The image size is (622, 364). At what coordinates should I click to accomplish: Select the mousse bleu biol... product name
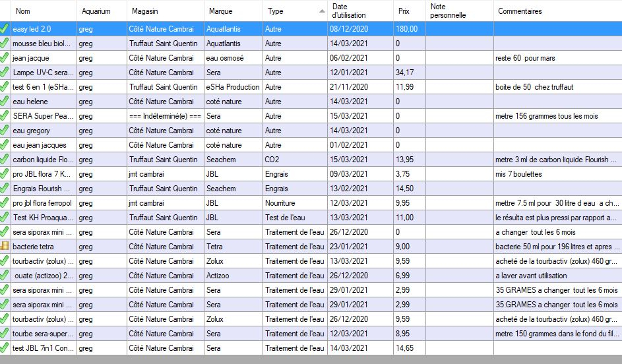click(42, 44)
